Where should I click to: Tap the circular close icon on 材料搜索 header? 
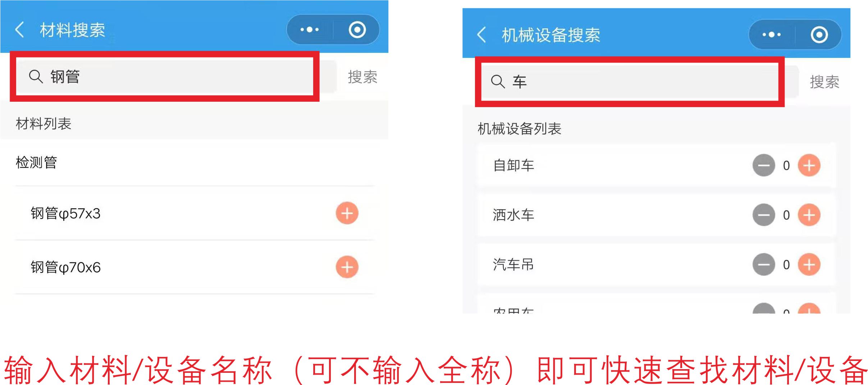point(357,29)
